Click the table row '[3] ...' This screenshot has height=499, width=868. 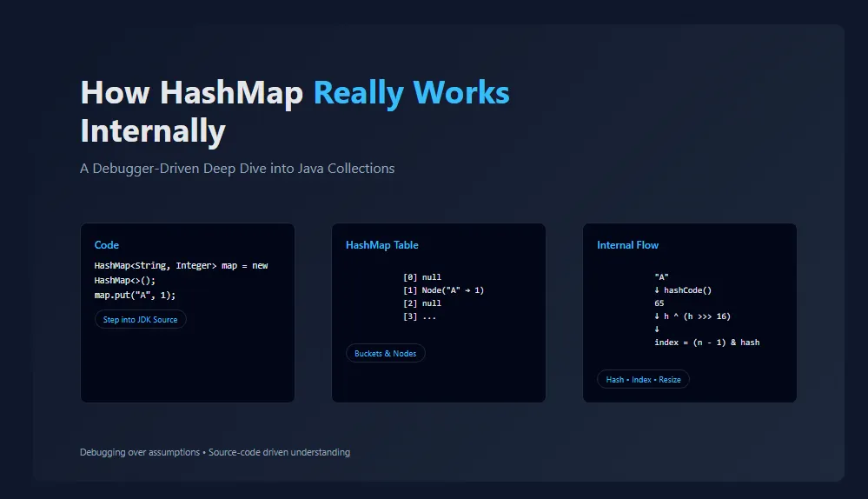pos(420,316)
